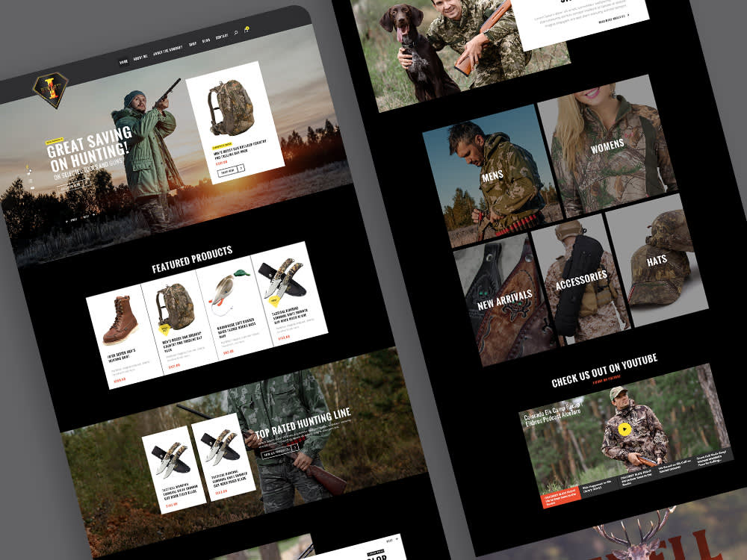Play the YouTube video with yellow play button

[624, 429]
